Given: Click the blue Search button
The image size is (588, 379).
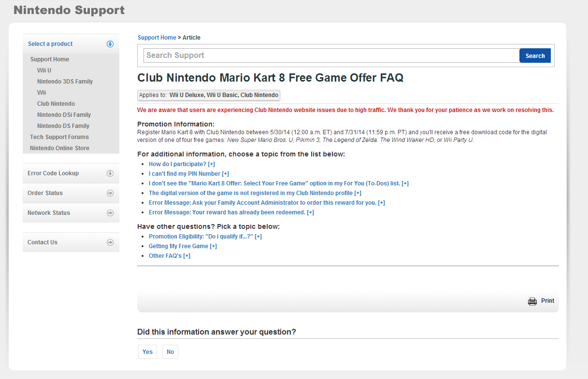Looking at the screenshot, I should click(535, 56).
